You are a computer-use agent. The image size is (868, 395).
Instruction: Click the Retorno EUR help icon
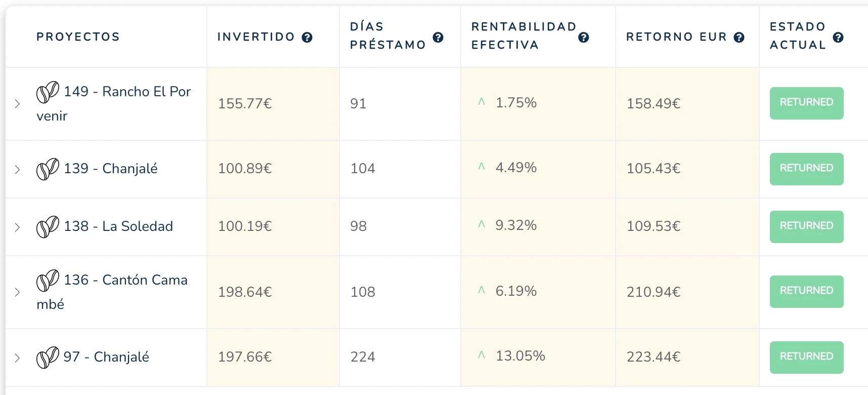(x=739, y=37)
